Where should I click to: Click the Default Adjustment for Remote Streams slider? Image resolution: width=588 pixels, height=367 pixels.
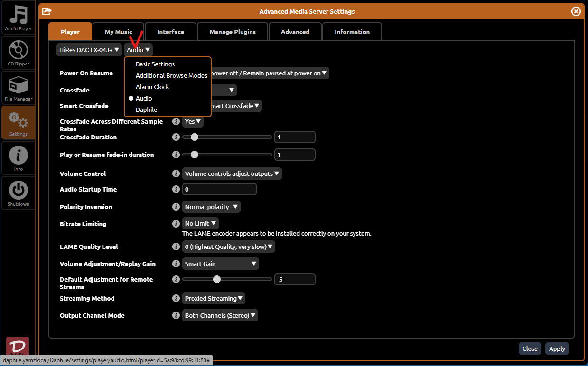click(x=227, y=279)
